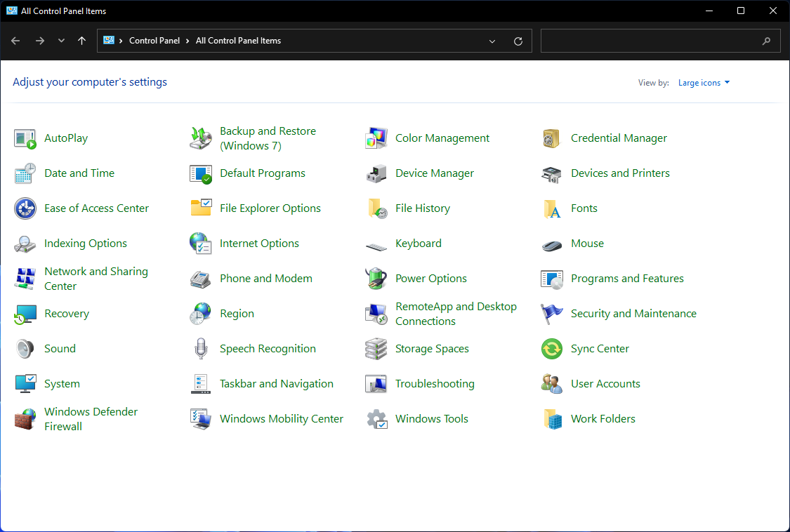Select Control Panel in the breadcrumb

(x=154, y=40)
